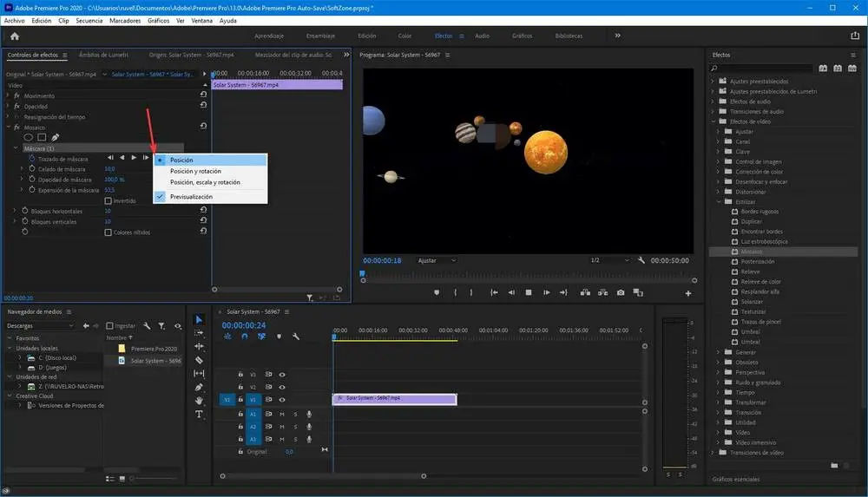Viewport: 868px width, 497px height.
Task: Toggle V2 track output eye icon
Action: [x=282, y=387]
